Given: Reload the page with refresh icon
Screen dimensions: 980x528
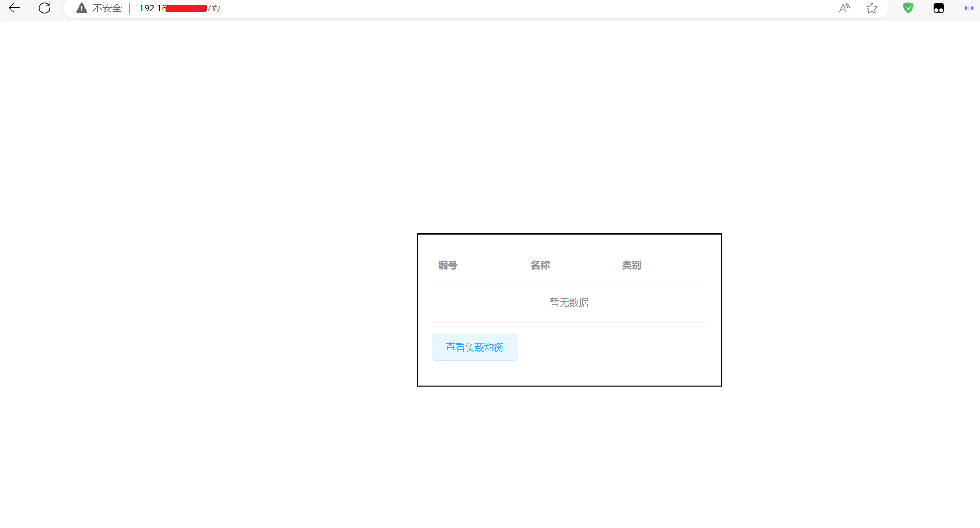Looking at the screenshot, I should click(45, 8).
